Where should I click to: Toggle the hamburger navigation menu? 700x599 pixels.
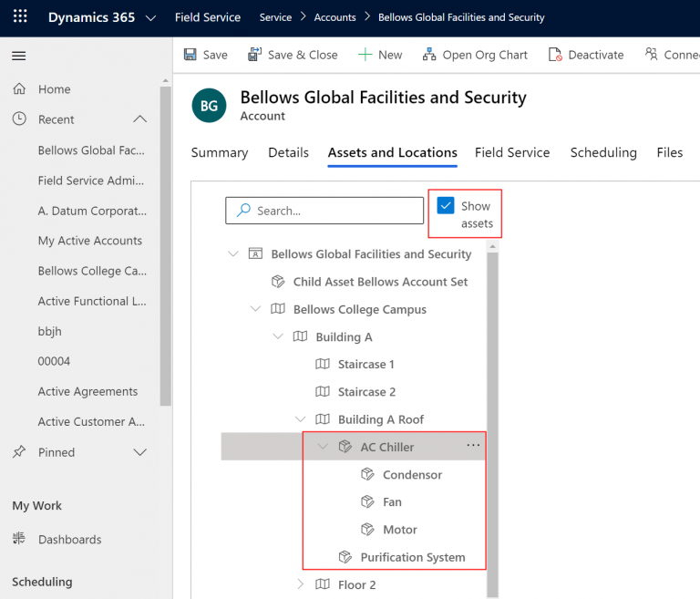19,56
